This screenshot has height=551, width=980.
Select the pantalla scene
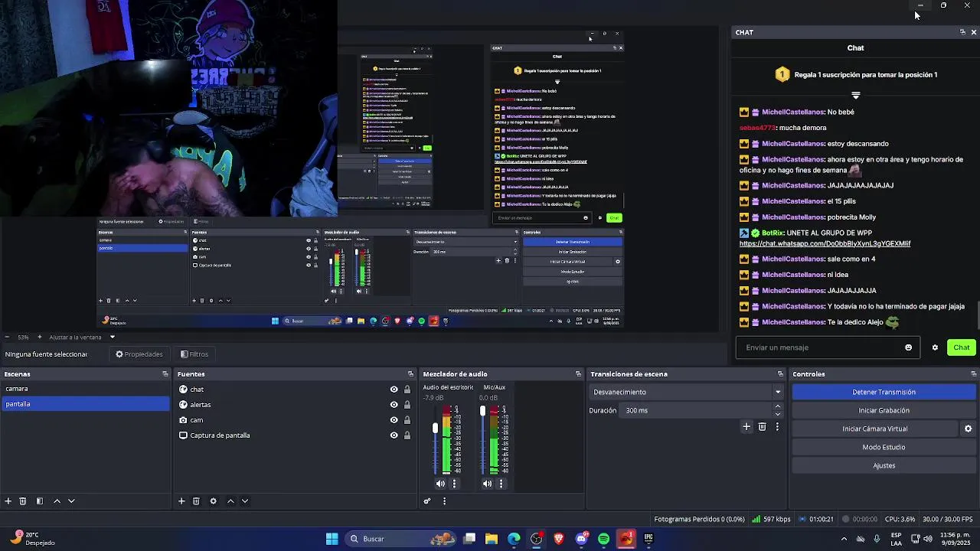point(85,404)
